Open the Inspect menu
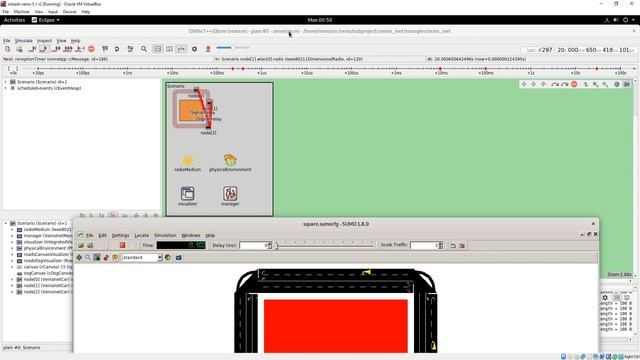The image size is (640, 360). [x=44, y=41]
